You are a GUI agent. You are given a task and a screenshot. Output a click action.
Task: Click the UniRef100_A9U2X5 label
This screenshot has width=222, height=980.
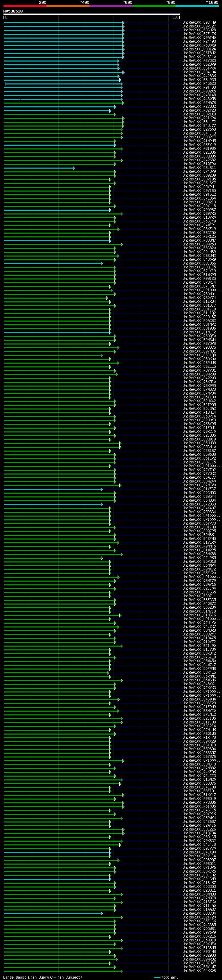point(199,91)
